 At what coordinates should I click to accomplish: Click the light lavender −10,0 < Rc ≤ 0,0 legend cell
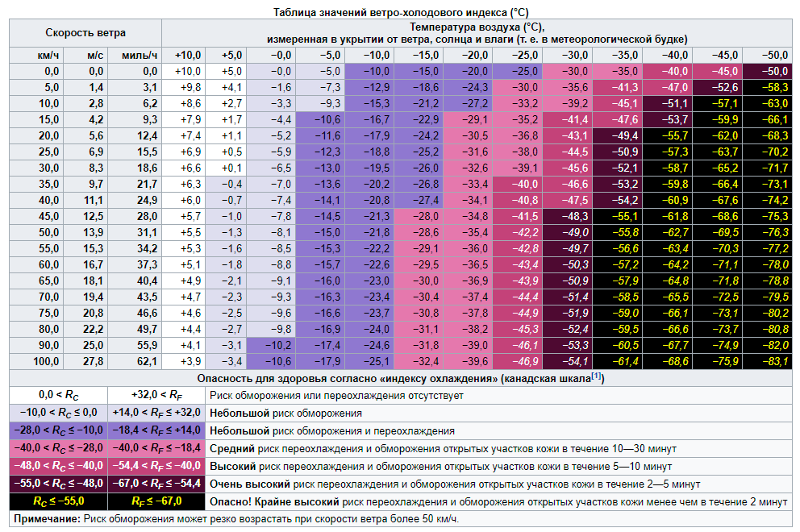point(58,413)
